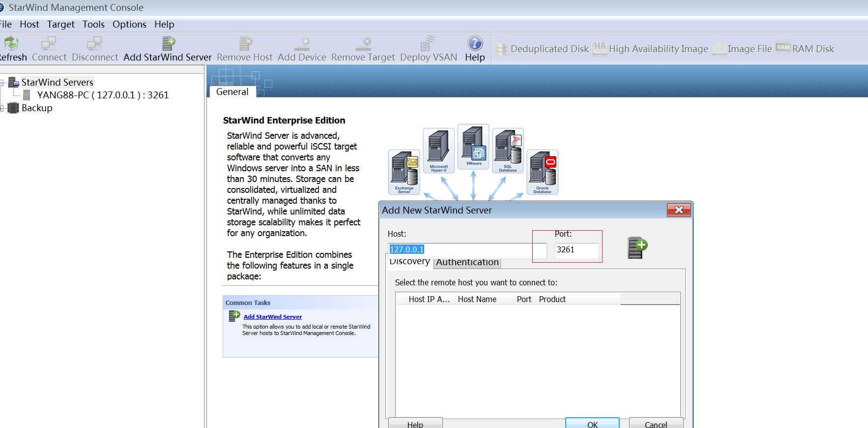This screenshot has height=428, width=868.
Task: Click OK in Add New StarWind Server
Action: pyautogui.click(x=592, y=423)
